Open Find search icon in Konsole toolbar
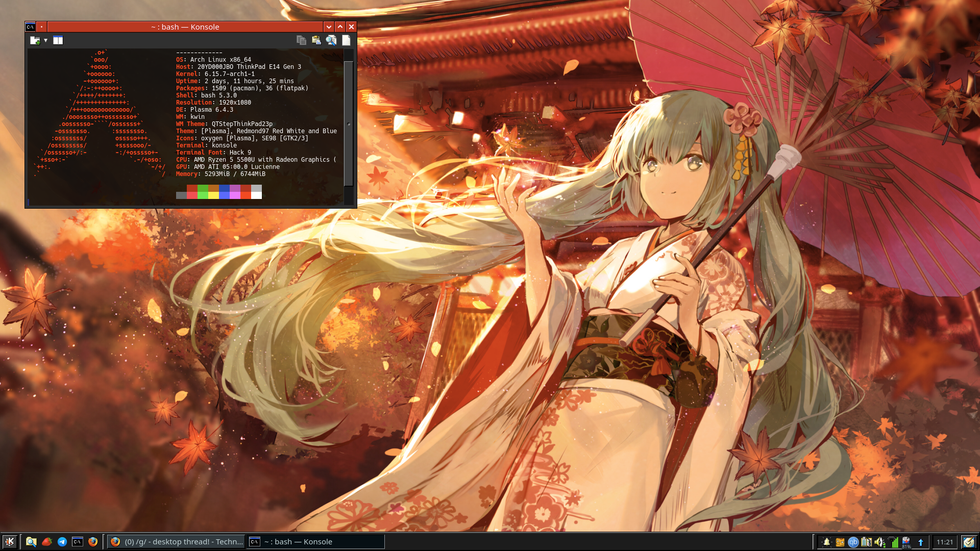Screen dimensions: 980x551 (331, 40)
